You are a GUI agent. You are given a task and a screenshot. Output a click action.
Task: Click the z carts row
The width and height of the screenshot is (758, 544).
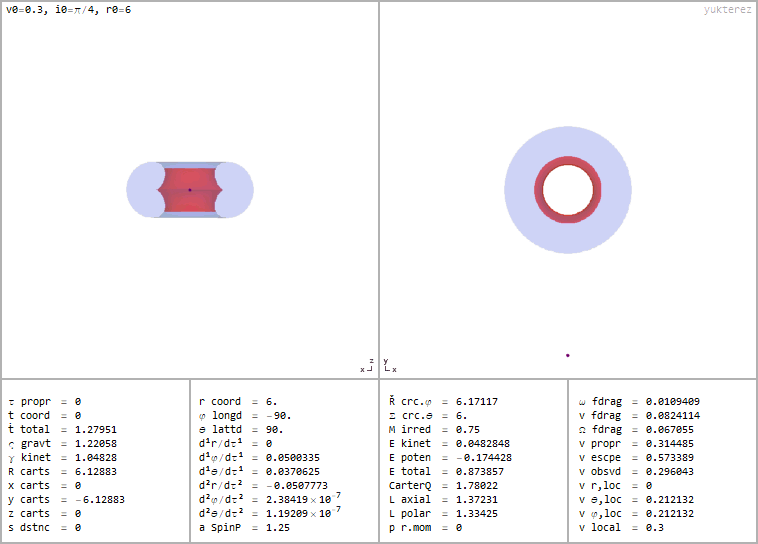pos(44,514)
